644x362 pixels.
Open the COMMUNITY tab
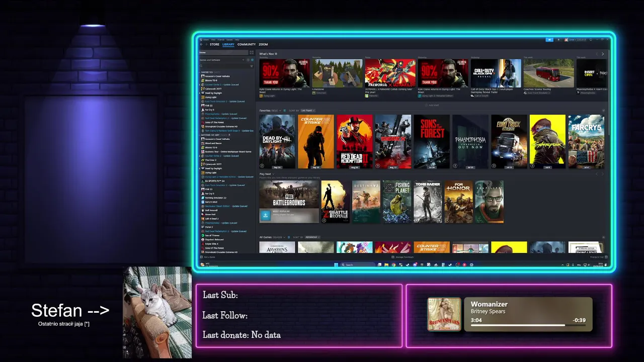(247, 44)
